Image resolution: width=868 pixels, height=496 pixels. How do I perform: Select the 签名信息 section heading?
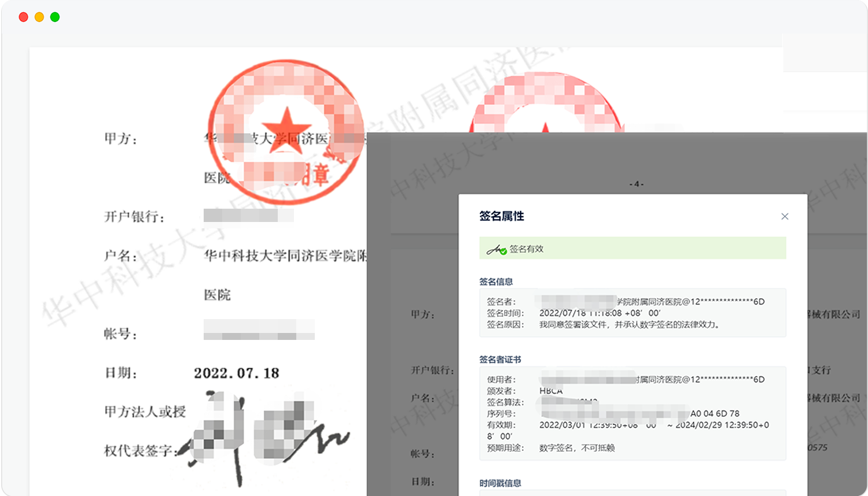coord(496,282)
